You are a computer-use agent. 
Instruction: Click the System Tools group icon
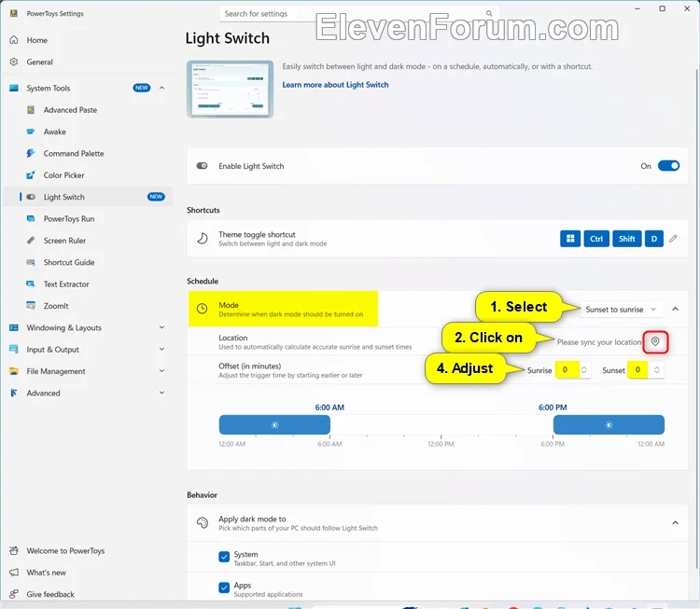tap(14, 88)
